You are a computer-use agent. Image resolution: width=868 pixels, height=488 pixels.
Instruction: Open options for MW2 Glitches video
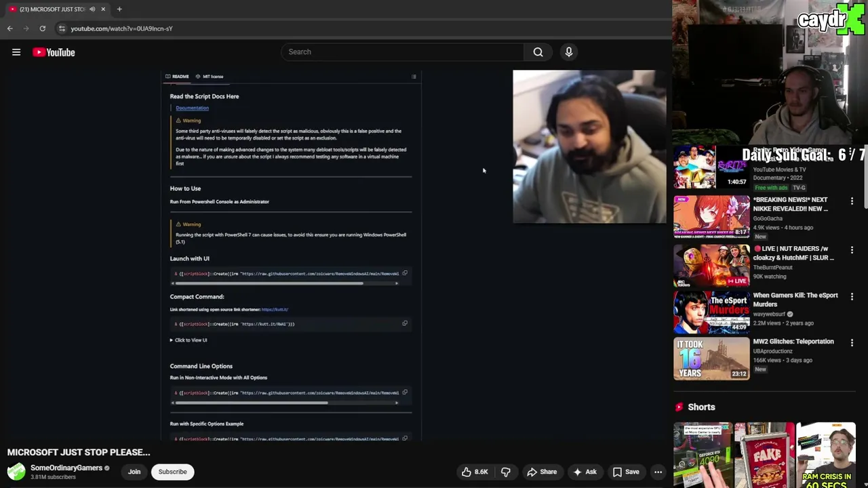[852, 343]
